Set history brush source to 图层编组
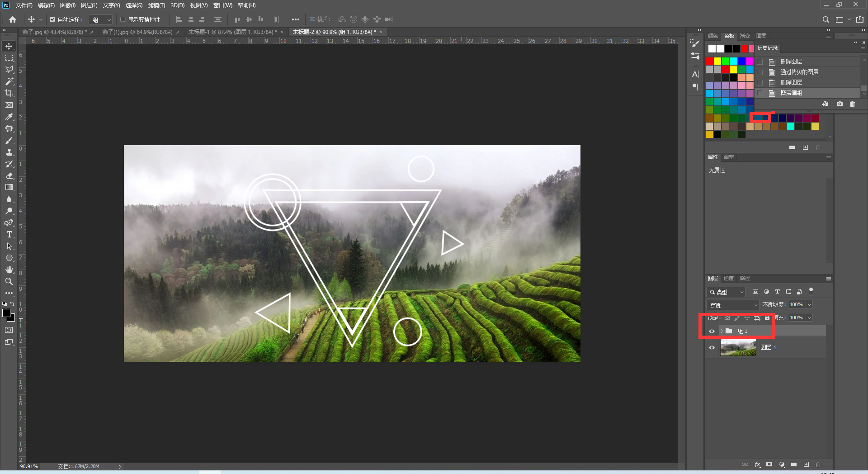868x474 pixels. pyautogui.click(x=760, y=93)
